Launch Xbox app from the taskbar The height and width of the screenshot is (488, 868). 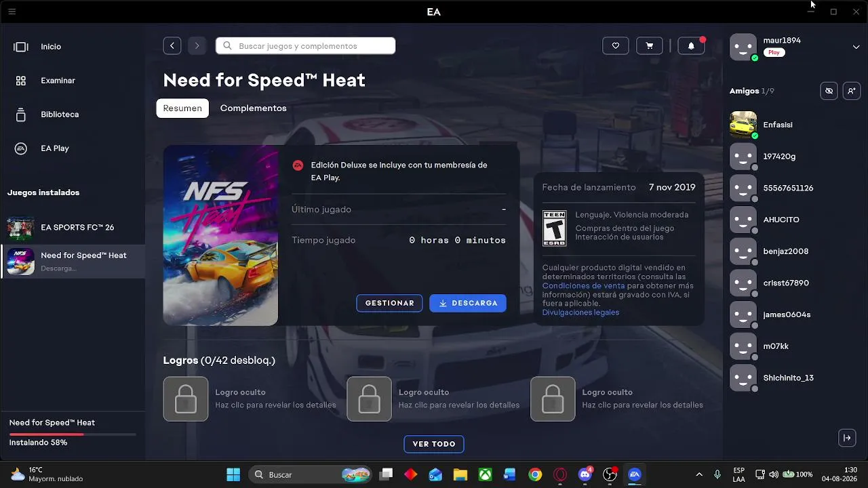(x=486, y=474)
